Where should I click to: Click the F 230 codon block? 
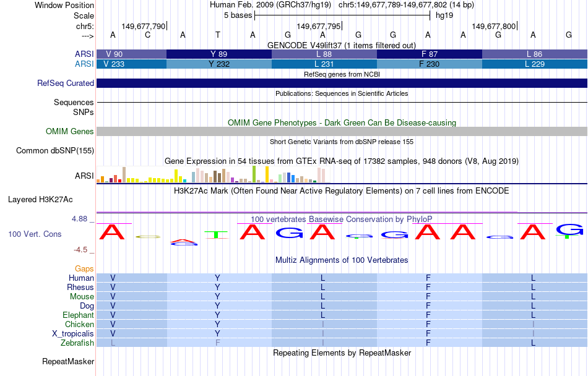tap(430, 64)
